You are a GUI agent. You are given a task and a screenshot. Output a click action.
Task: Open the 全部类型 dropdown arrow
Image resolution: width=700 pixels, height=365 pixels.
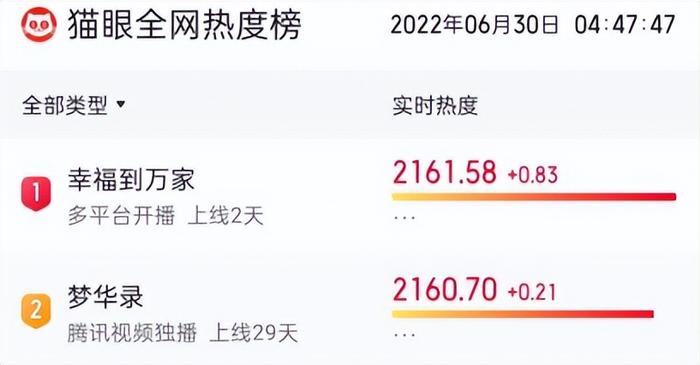[121, 104]
